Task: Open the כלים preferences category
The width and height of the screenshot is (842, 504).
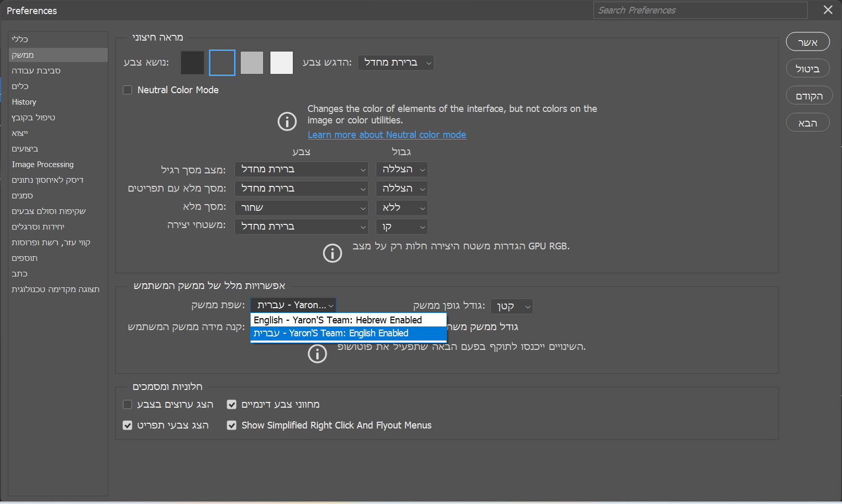Action: (58, 86)
